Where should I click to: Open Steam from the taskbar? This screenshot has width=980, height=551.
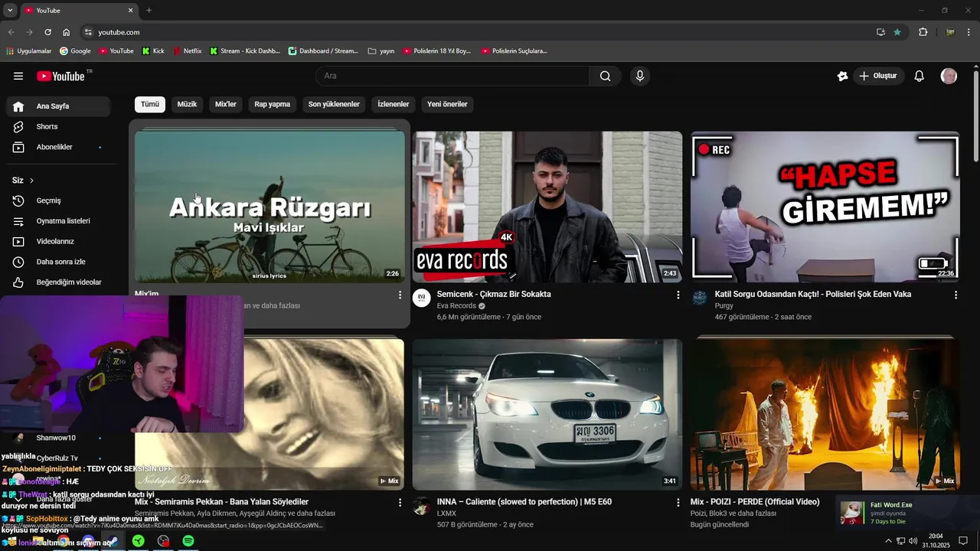pyautogui.click(x=113, y=541)
